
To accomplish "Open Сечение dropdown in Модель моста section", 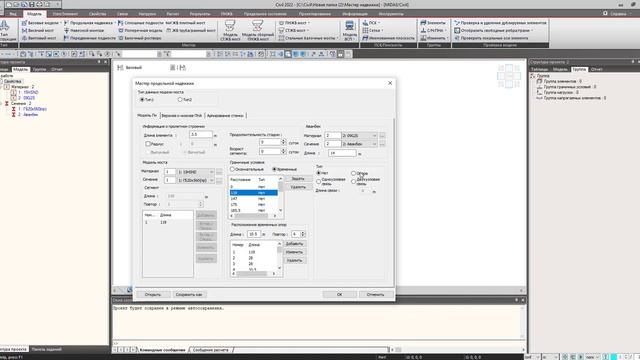I will coord(196,180).
